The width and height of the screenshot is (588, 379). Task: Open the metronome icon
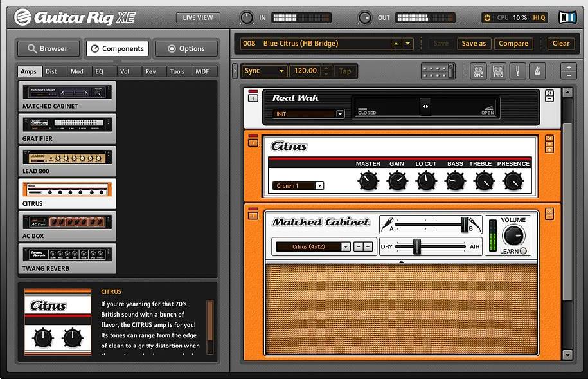tap(537, 71)
